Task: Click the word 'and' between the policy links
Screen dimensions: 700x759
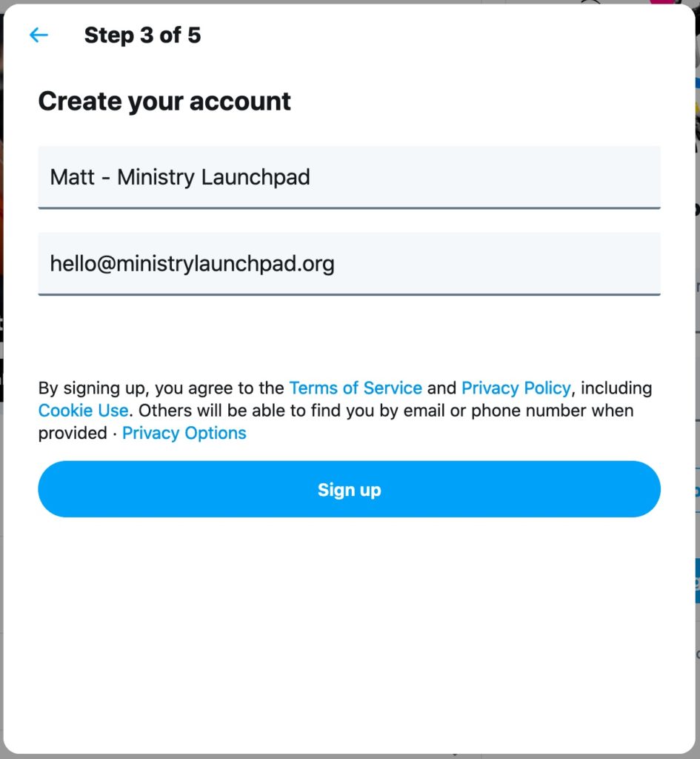Action: [441, 388]
